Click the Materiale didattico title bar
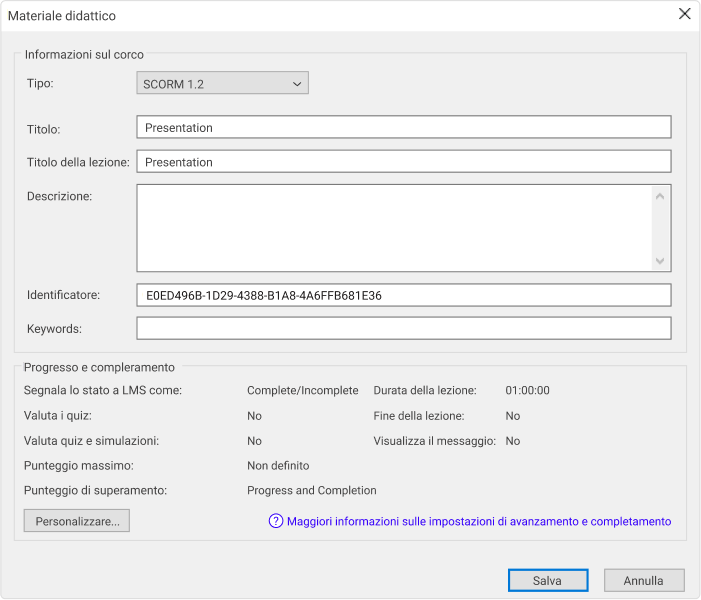Image resolution: width=701 pixels, height=600 pixels. point(340,16)
